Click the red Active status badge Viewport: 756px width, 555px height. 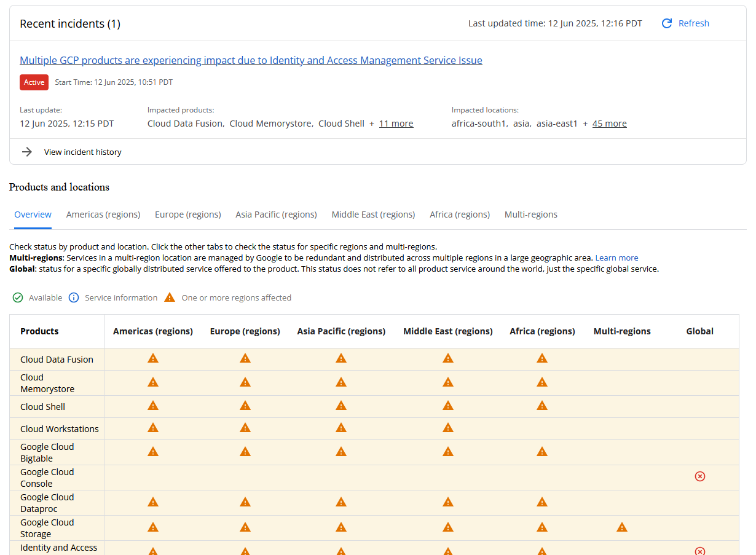tap(34, 82)
